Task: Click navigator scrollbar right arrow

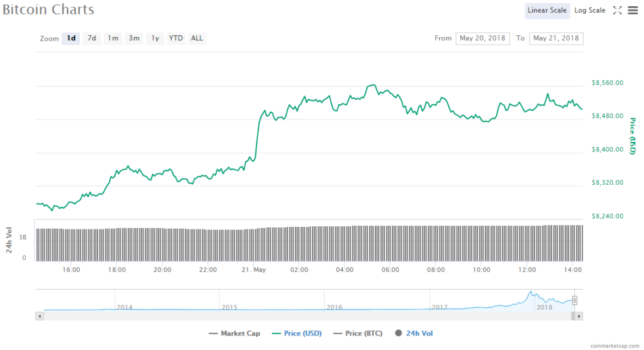Action: coord(579,315)
